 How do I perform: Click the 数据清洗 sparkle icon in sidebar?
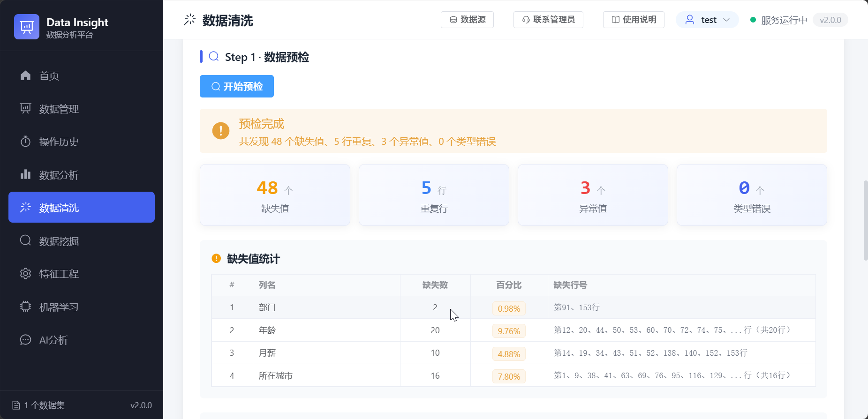26,207
